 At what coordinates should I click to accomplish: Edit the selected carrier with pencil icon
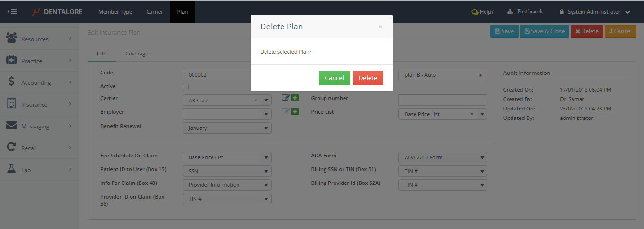tap(286, 98)
